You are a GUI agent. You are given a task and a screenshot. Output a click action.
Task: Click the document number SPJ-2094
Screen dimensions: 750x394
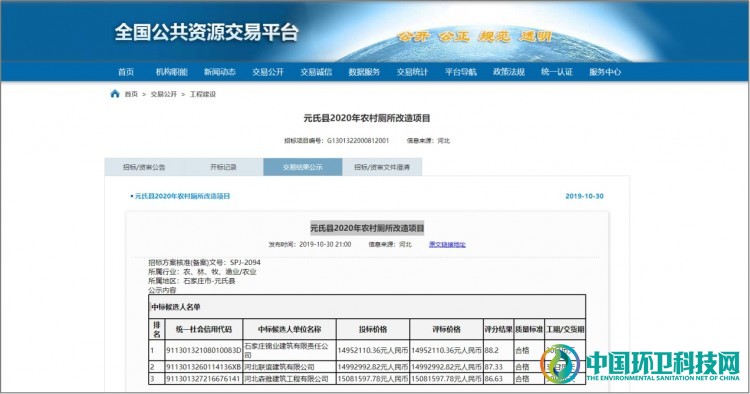pos(245,262)
